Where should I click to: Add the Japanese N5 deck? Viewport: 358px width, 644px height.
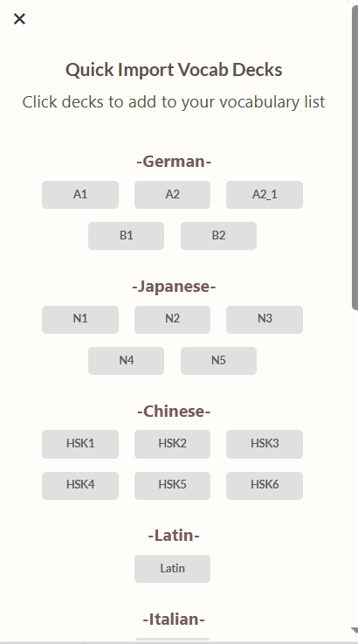pyautogui.click(x=218, y=361)
